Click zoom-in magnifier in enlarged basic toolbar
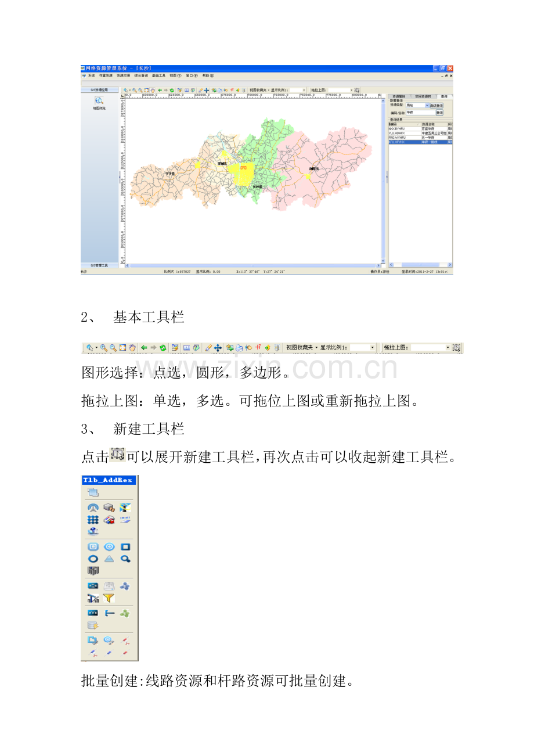 (104, 348)
